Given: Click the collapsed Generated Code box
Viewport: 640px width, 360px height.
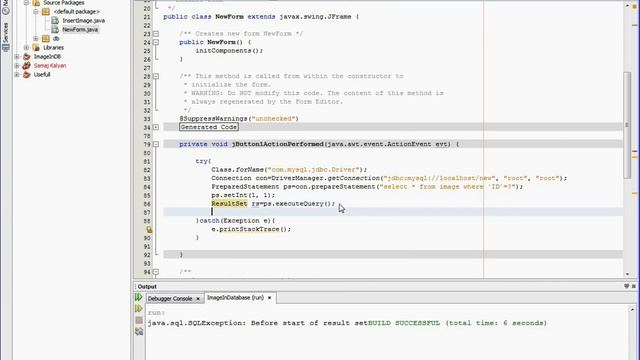Looking at the screenshot, I should (x=209, y=127).
